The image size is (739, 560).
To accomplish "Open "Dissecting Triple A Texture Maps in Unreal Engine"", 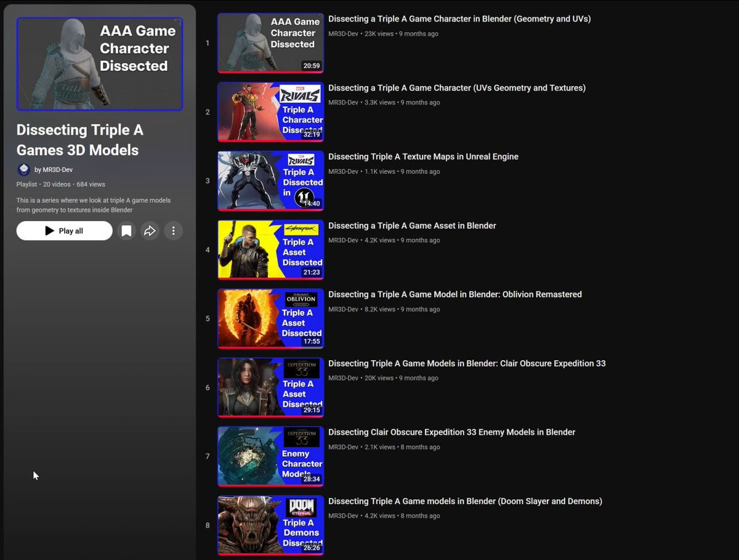I will tap(423, 157).
